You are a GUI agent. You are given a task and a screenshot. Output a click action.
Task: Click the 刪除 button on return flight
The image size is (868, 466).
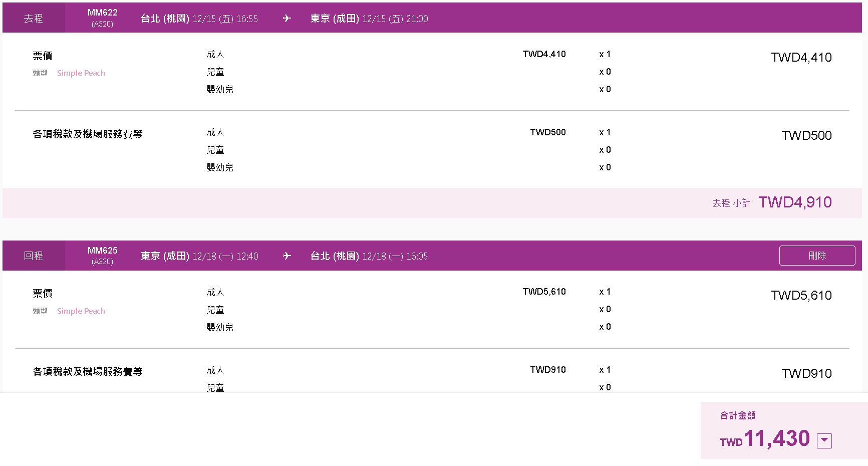(x=817, y=256)
